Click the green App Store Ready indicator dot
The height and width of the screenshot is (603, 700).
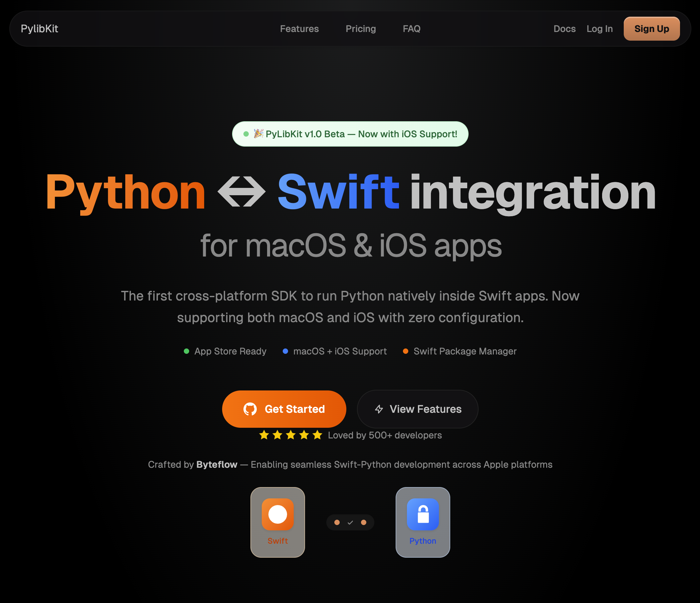click(186, 351)
